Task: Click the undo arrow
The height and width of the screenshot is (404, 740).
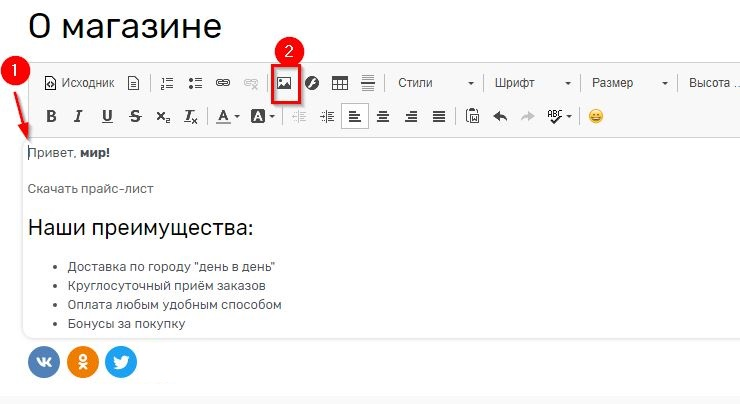Action: tap(500, 116)
